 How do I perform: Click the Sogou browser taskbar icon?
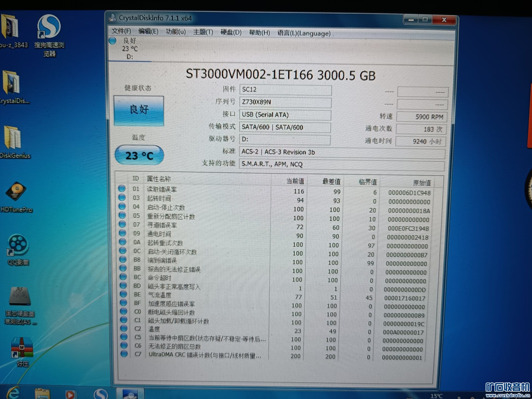click(x=101, y=394)
